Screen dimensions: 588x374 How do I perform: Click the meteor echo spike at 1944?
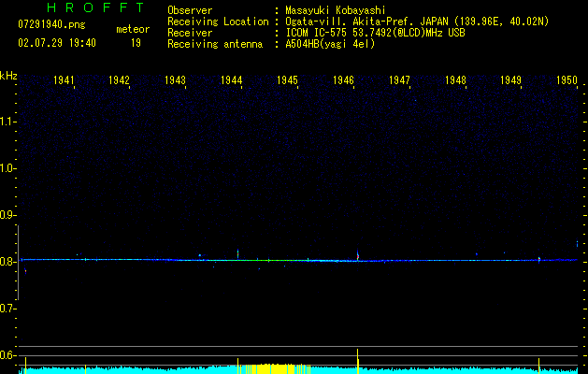237,254
